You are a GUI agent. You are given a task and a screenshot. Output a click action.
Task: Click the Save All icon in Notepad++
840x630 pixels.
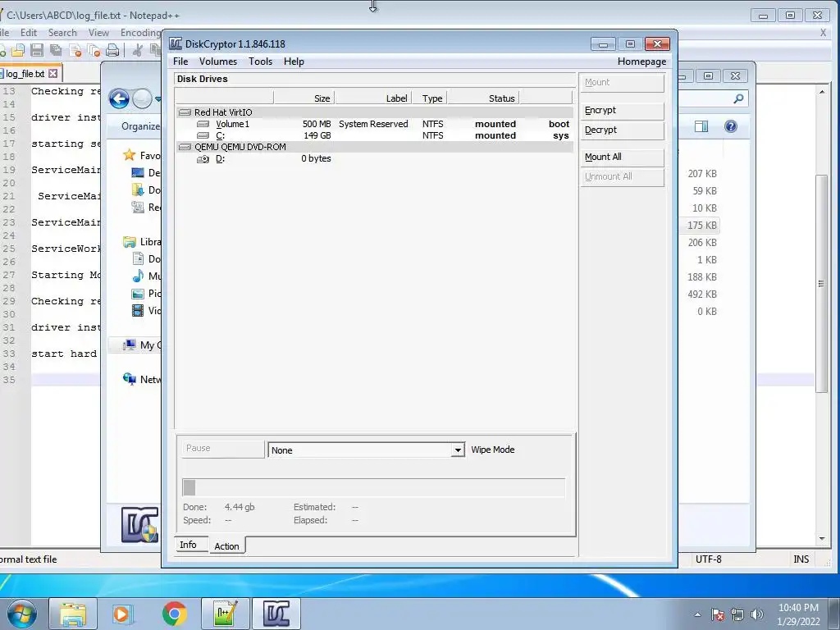pyautogui.click(x=56, y=50)
